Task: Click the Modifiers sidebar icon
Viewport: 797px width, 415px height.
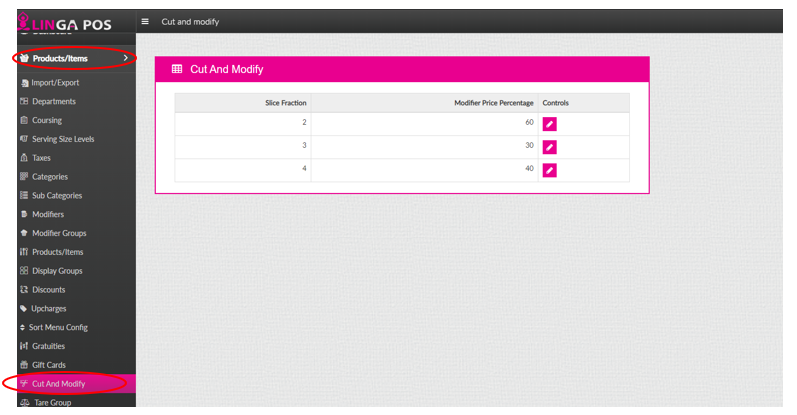Action: (x=24, y=214)
